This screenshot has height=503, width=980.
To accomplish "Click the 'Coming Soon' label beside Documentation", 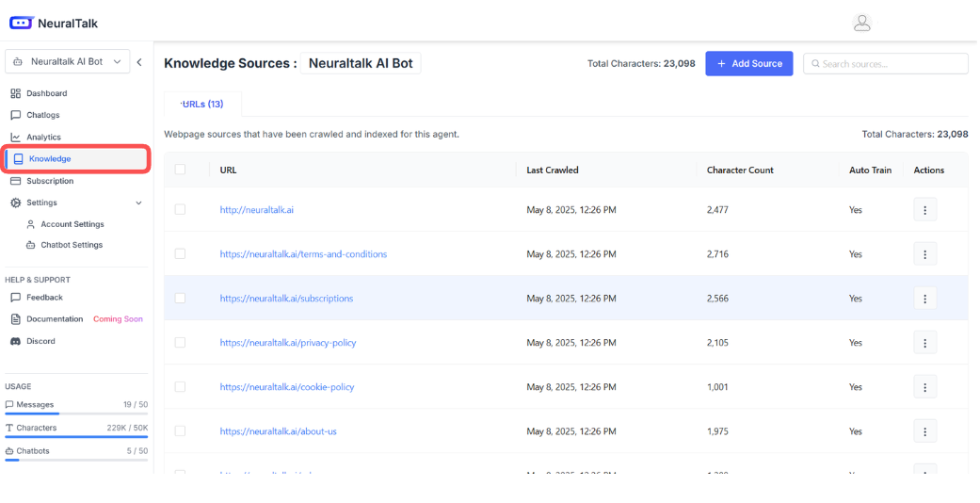I will pyautogui.click(x=118, y=319).
